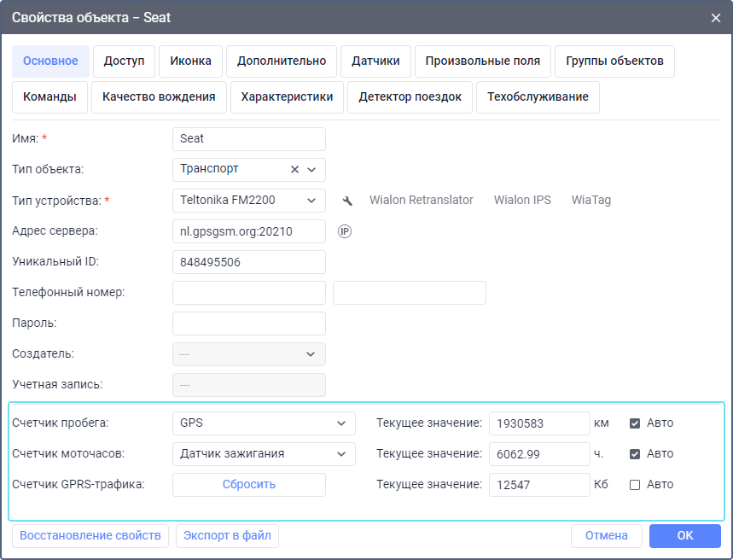733x560 pixels.
Task: Click into the Уникальный ID field
Action: click(x=248, y=262)
